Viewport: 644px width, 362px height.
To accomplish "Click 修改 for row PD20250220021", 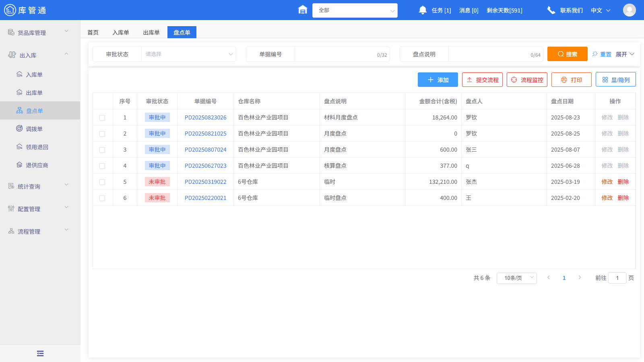I will tap(607, 198).
